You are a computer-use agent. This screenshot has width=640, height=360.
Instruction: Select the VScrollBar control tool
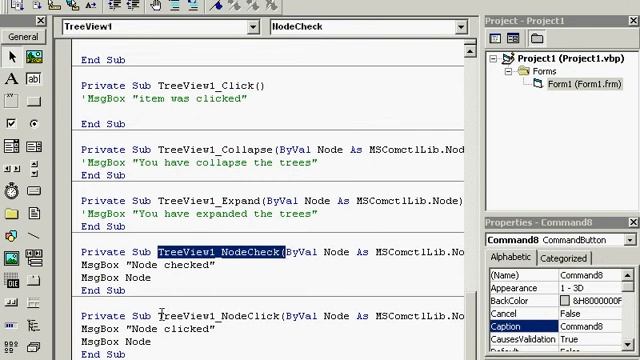tap(34, 169)
